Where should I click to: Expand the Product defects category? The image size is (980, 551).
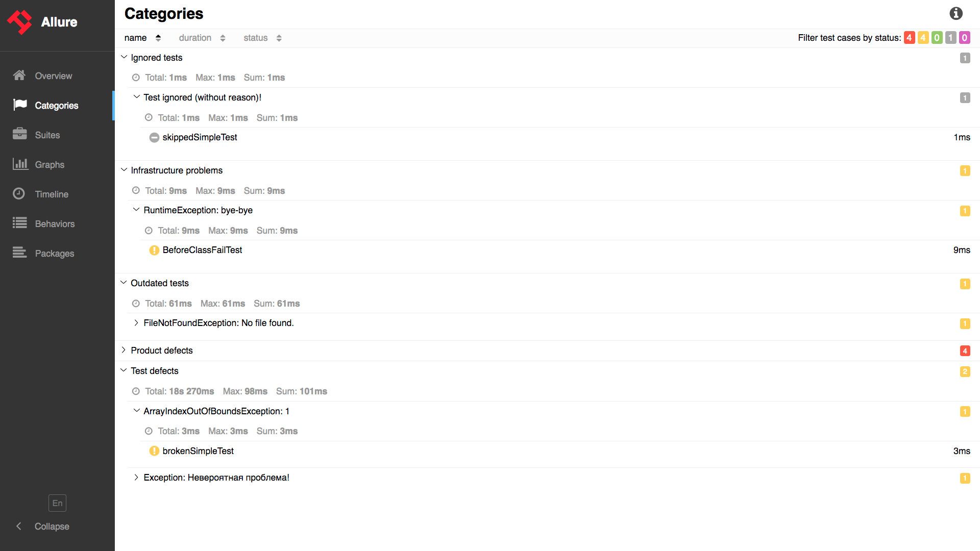[x=124, y=350]
